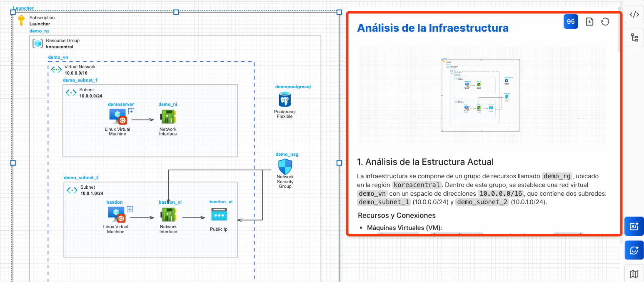Show the minimap via map icon

pos(634,274)
